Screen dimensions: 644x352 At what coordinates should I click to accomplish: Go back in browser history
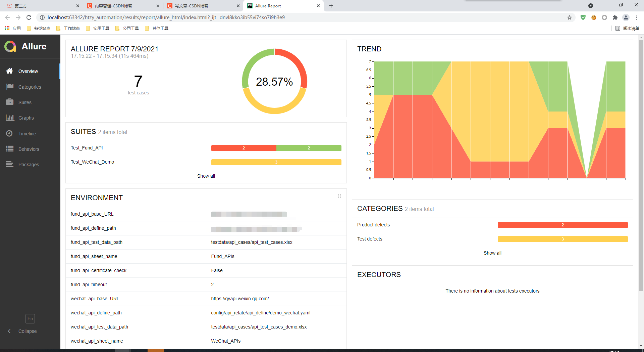[x=7, y=17]
